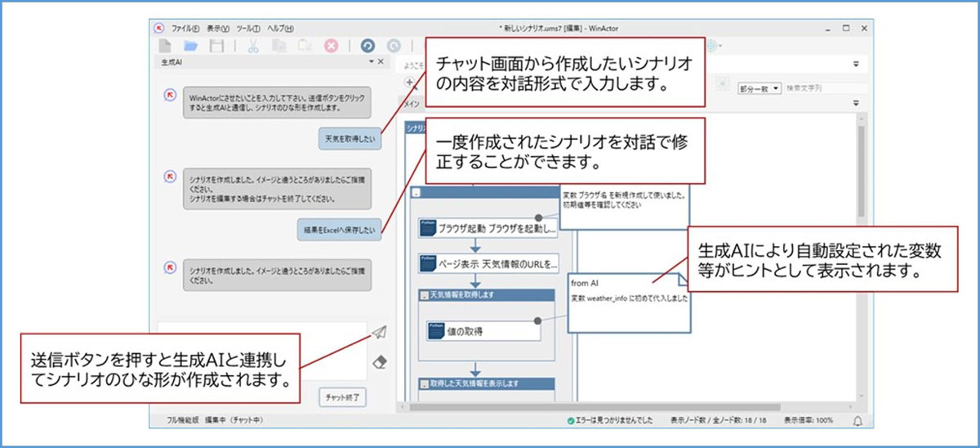Click the scissors cut icon

pos(253,46)
